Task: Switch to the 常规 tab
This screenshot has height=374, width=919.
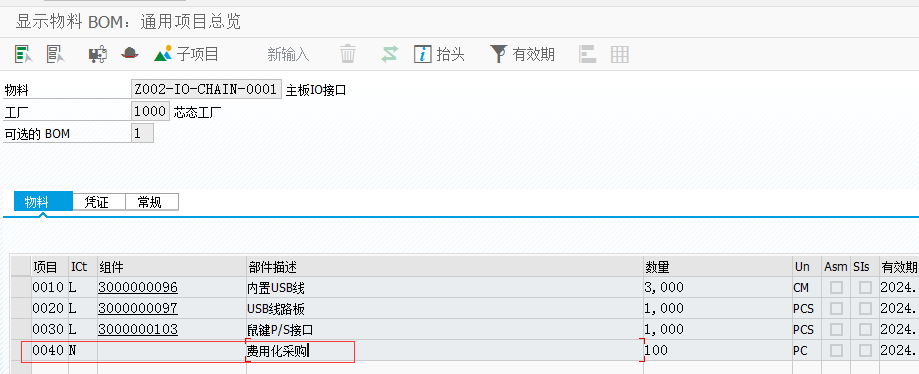Action: (152, 202)
